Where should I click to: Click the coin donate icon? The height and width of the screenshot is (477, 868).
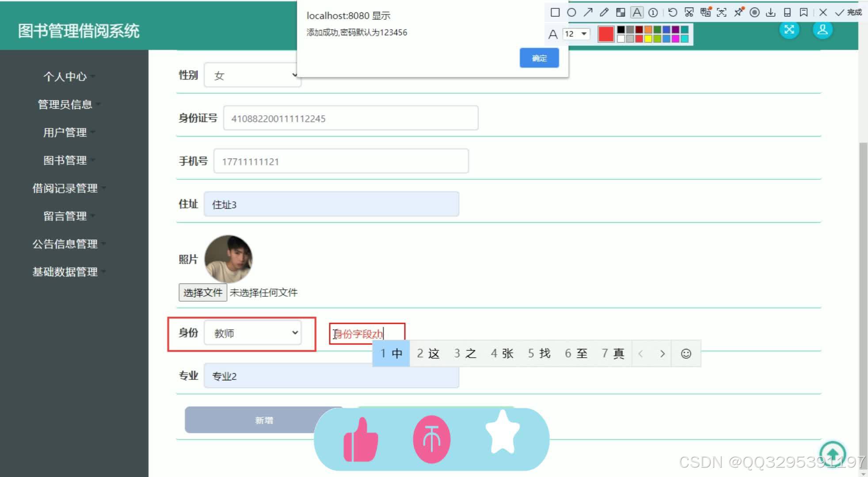coord(432,439)
